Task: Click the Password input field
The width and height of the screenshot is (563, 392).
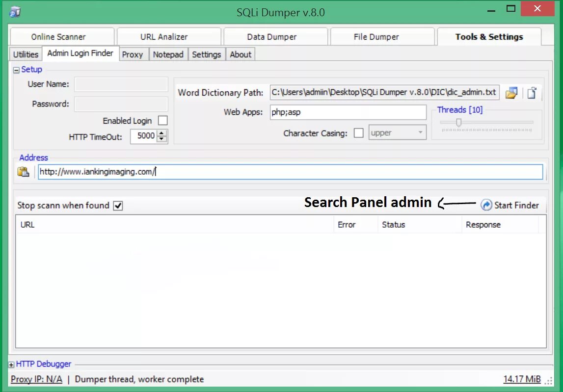Action: coord(121,104)
